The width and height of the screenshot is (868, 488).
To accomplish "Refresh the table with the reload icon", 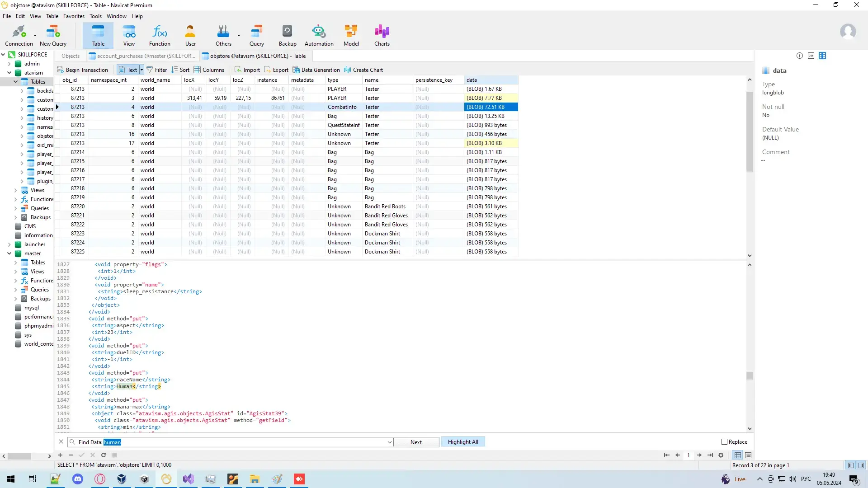I will point(104,455).
